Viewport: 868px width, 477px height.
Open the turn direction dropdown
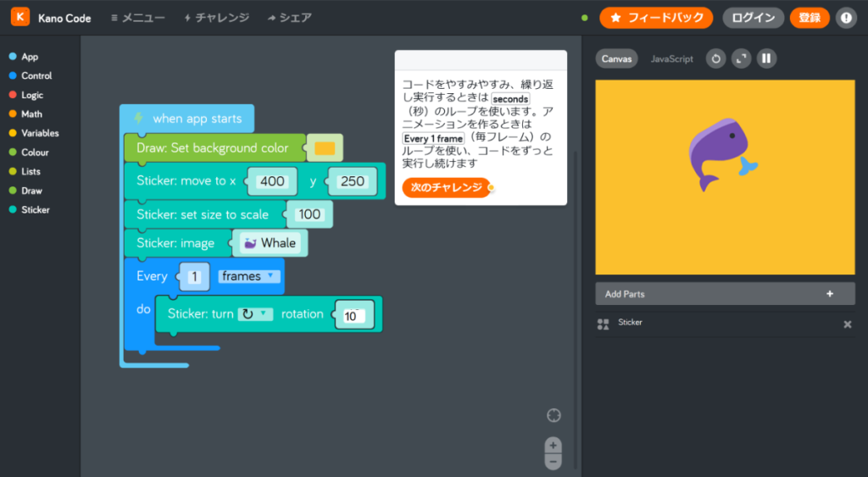[x=255, y=314]
